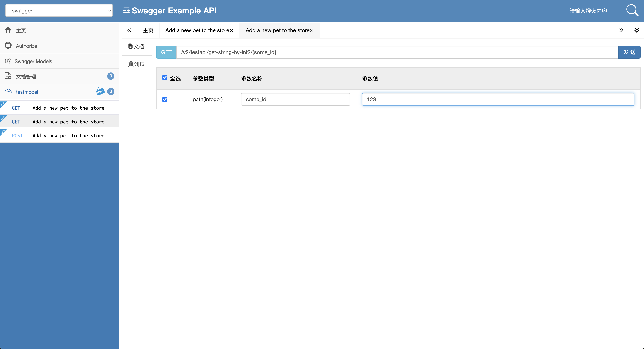Click the home icon in sidebar

click(x=8, y=30)
